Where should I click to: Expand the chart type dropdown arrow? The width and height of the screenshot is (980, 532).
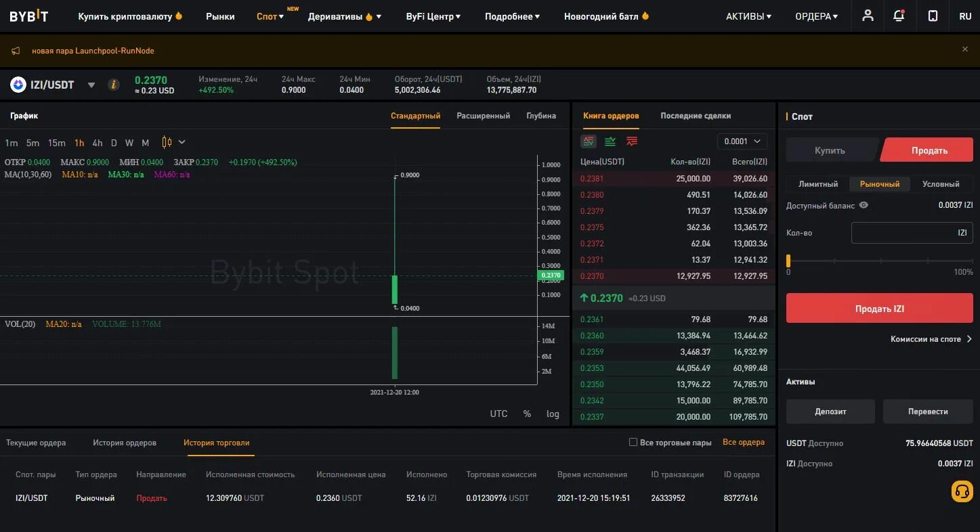pyautogui.click(x=182, y=142)
